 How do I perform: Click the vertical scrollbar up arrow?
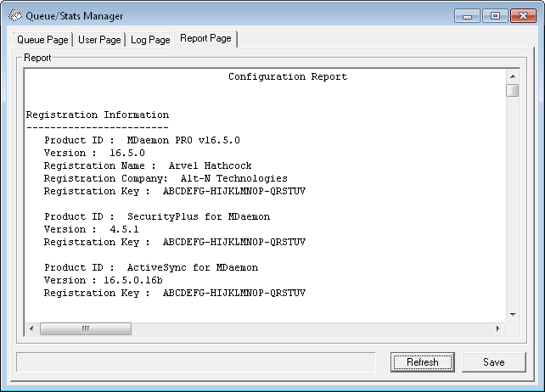pos(512,76)
